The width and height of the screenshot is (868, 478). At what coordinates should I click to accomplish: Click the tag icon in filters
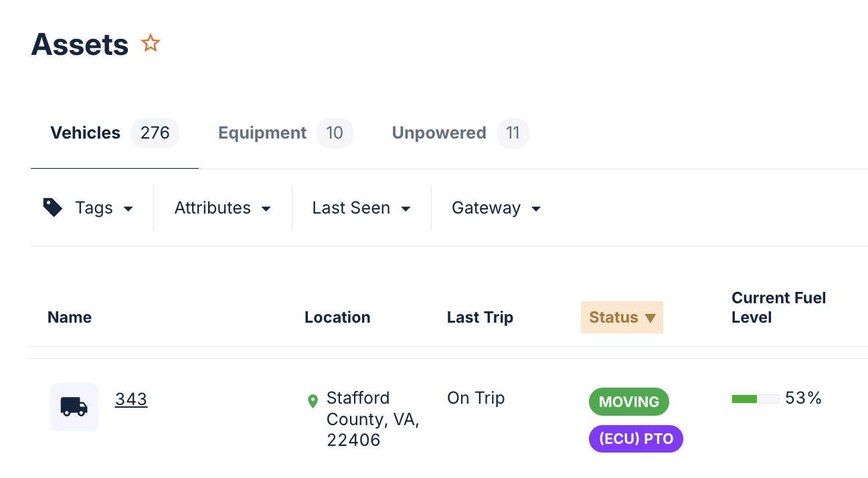(53, 208)
